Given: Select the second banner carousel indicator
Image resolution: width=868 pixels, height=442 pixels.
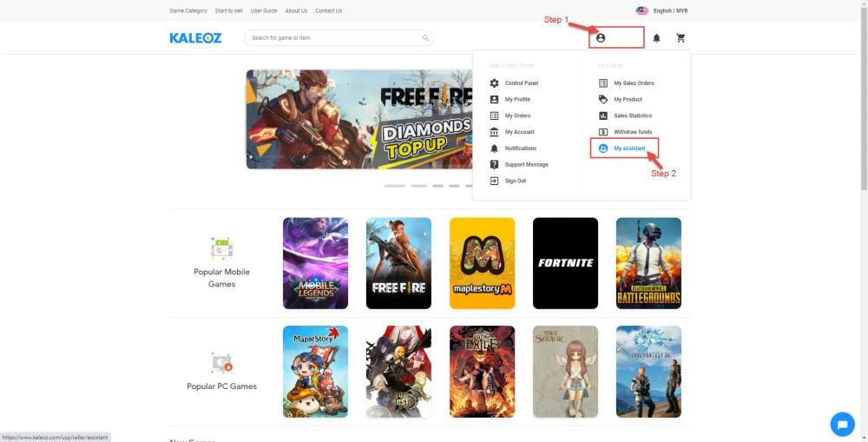Looking at the screenshot, I should (x=418, y=186).
